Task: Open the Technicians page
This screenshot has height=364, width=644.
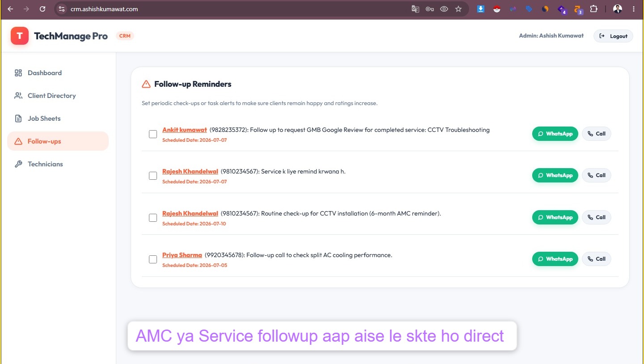Action: pyautogui.click(x=58, y=164)
